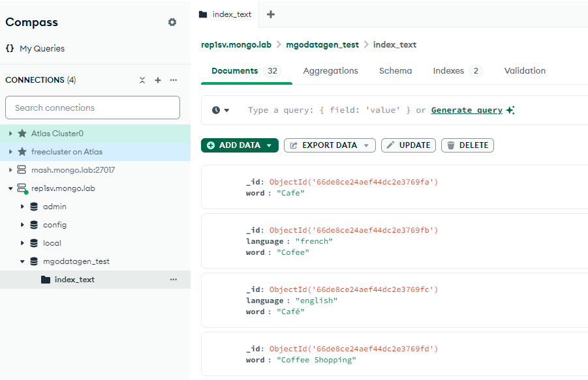Image resolution: width=588 pixels, height=380 pixels.
Task: Expand the mash.mongo.lab:27017 connection
Action: (x=10, y=170)
